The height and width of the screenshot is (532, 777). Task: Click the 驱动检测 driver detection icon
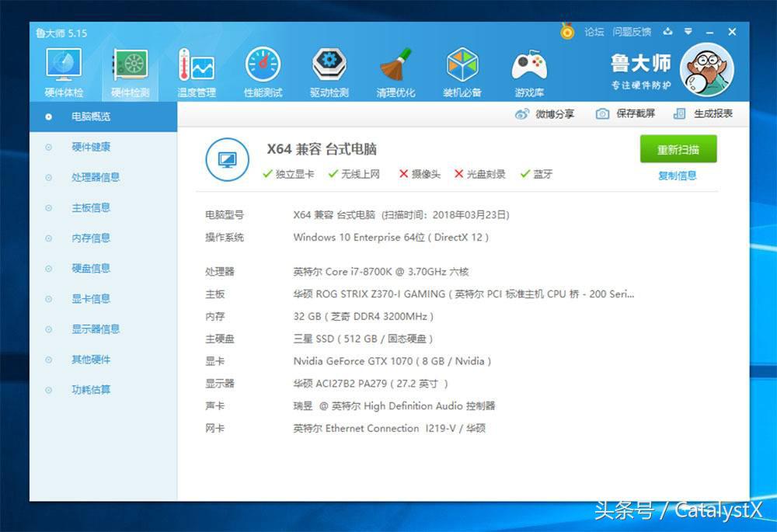(329, 66)
